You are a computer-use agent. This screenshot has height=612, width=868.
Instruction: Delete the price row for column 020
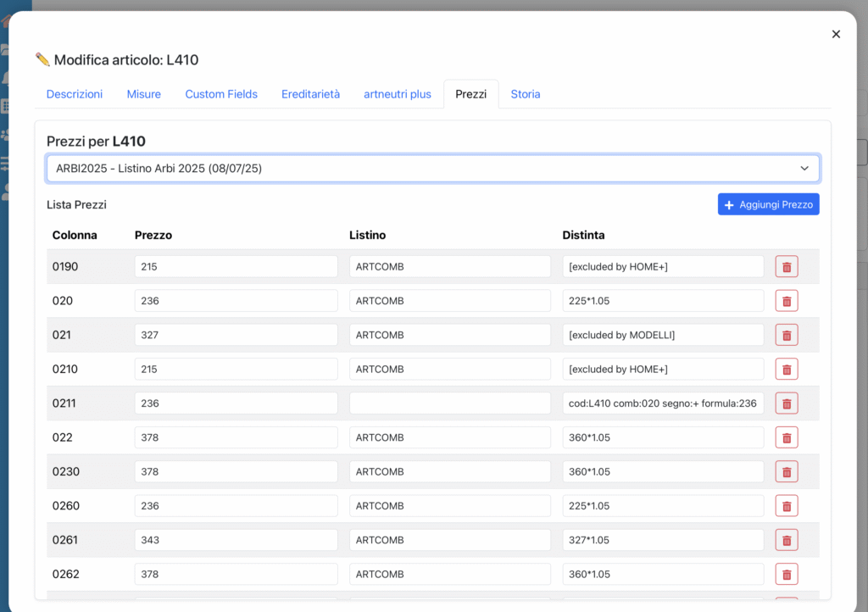[786, 301]
